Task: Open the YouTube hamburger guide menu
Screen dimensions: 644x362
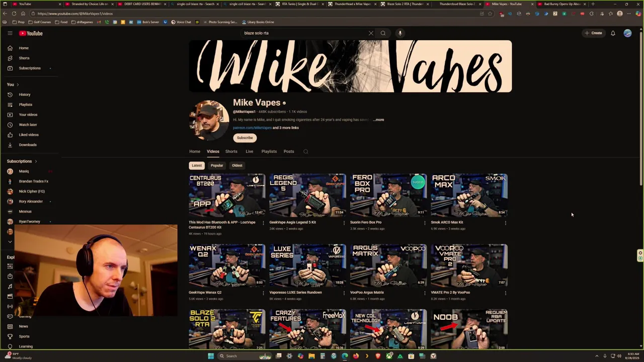Action: coord(10,33)
